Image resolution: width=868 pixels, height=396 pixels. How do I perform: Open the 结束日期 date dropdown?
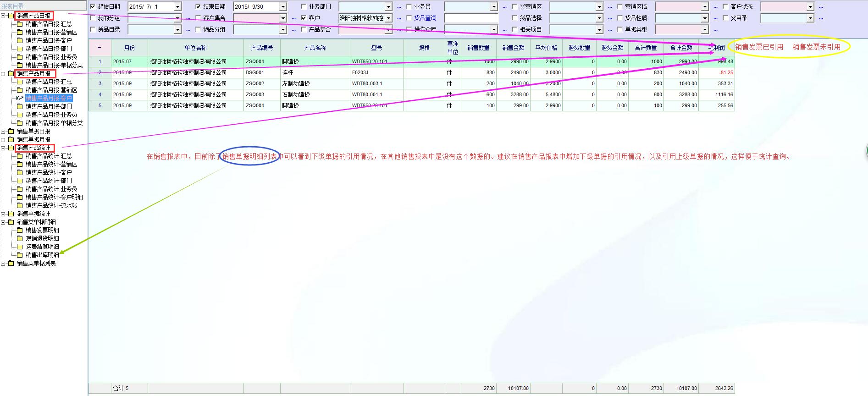click(283, 7)
